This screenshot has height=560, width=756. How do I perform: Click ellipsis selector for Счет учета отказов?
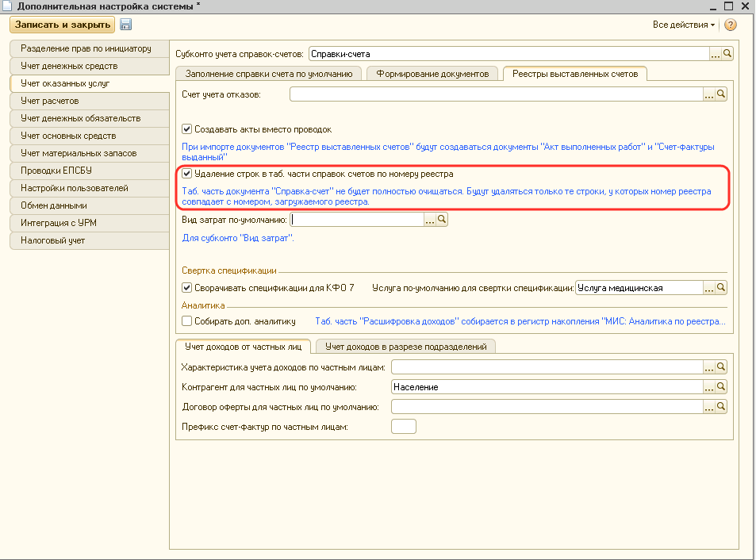709,94
